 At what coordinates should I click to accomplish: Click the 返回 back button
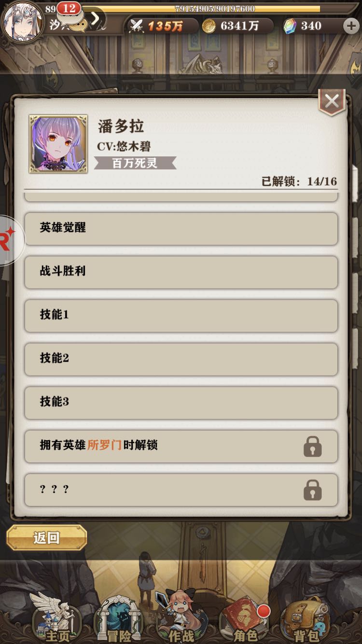pyautogui.click(x=46, y=538)
